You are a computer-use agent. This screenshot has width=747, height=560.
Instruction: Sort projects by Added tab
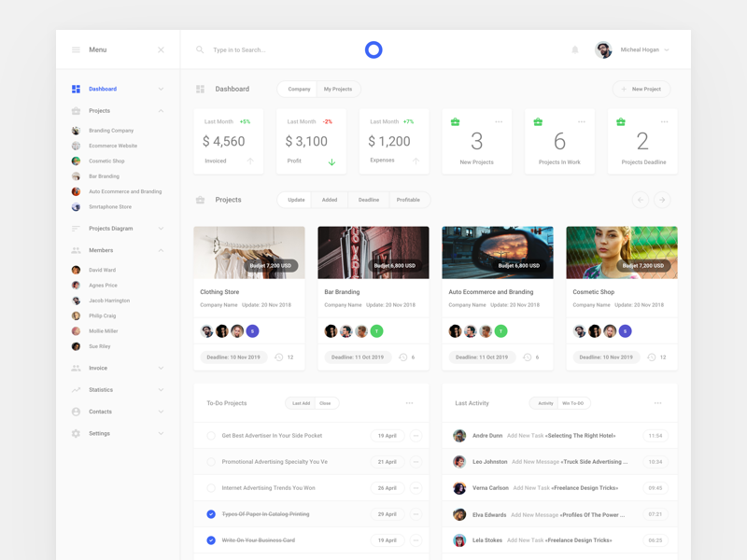pos(330,200)
